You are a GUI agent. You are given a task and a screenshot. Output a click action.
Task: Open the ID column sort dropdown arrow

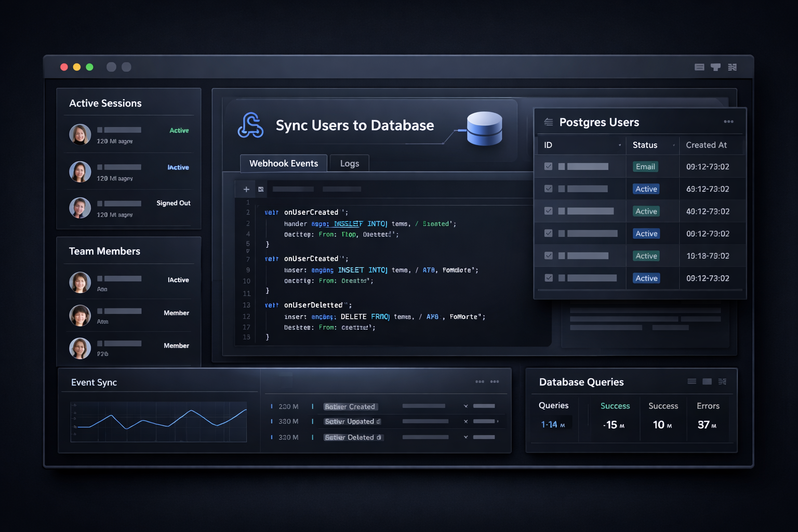(620, 145)
